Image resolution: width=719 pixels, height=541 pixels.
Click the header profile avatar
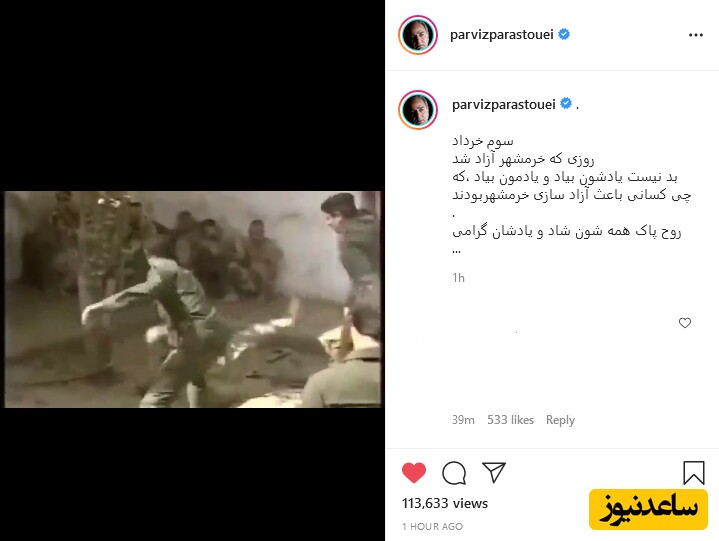point(418,35)
